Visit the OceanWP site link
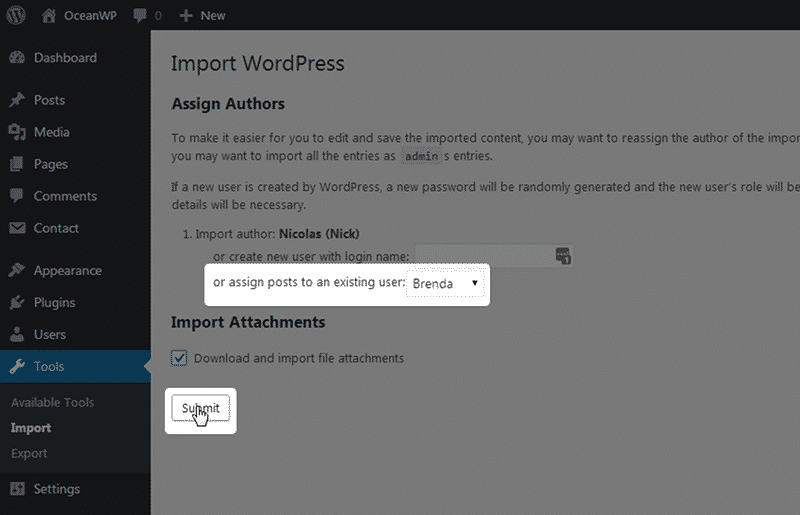The width and height of the screenshot is (800, 515). 90,16
